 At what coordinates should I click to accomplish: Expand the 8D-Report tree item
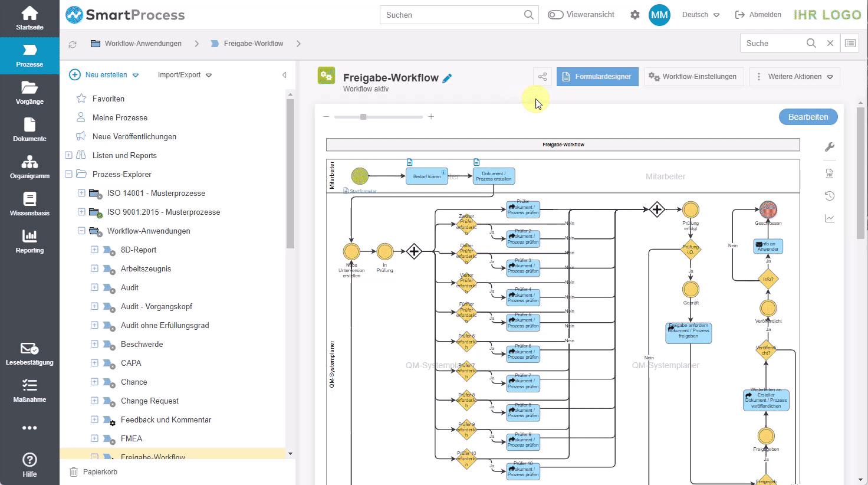point(94,250)
